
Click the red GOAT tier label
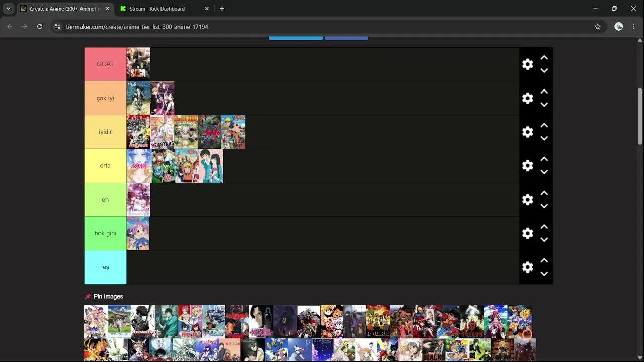pyautogui.click(x=105, y=64)
